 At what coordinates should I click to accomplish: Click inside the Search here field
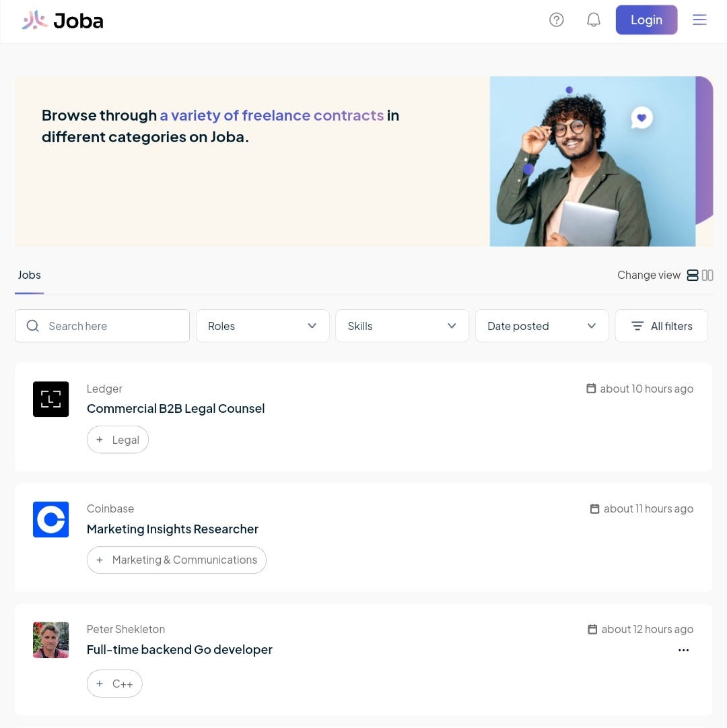coord(102,325)
